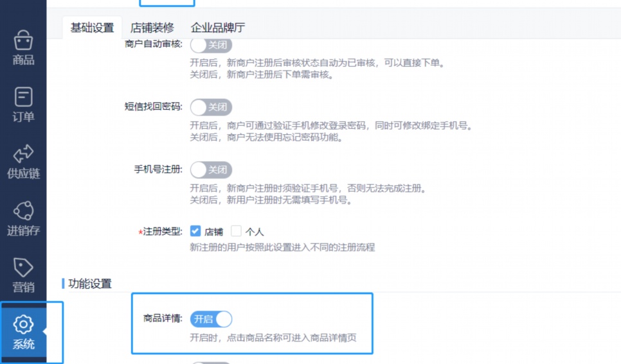Toggle the partially visible switch below 商品详情

click(211, 362)
